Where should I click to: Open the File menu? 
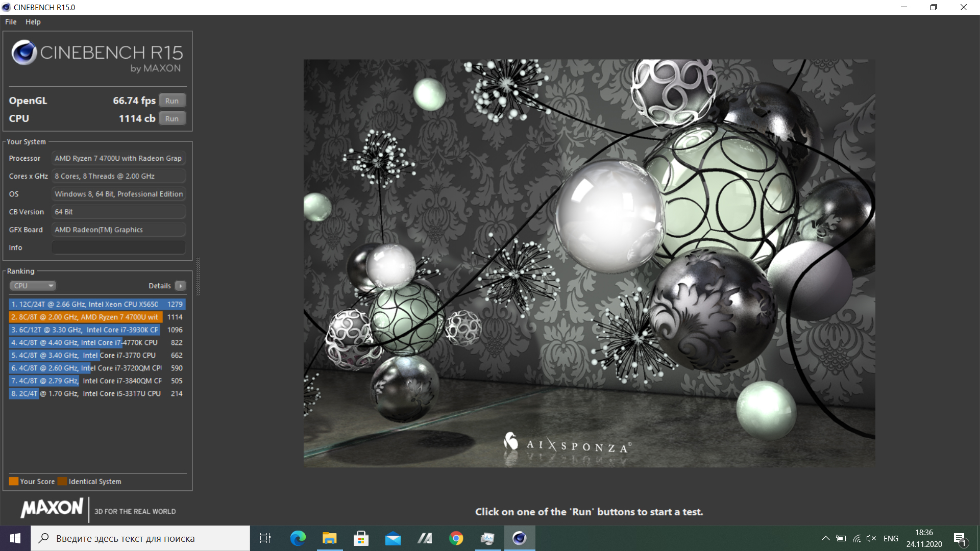pyautogui.click(x=11, y=22)
